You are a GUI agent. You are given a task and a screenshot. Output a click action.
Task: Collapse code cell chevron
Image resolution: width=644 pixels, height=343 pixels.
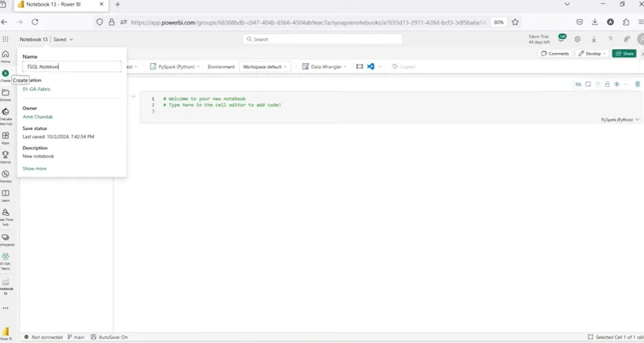pos(133,97)
